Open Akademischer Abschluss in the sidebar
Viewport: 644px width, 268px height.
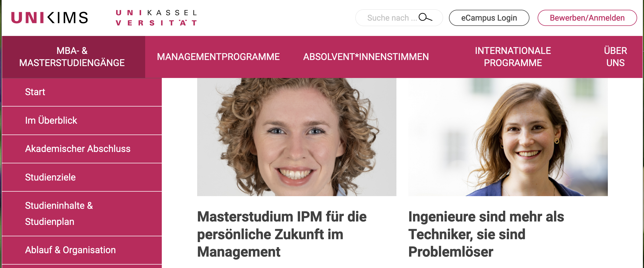pos(82,149)
